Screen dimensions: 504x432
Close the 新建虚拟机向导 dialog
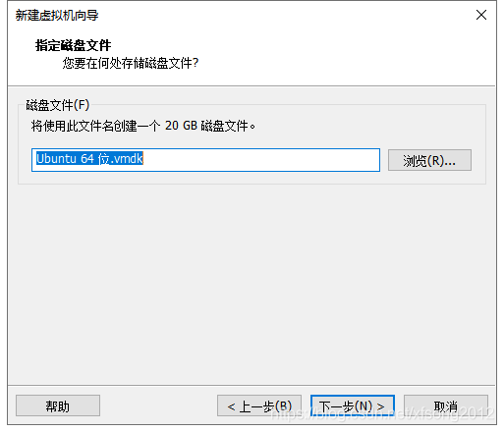481,15
